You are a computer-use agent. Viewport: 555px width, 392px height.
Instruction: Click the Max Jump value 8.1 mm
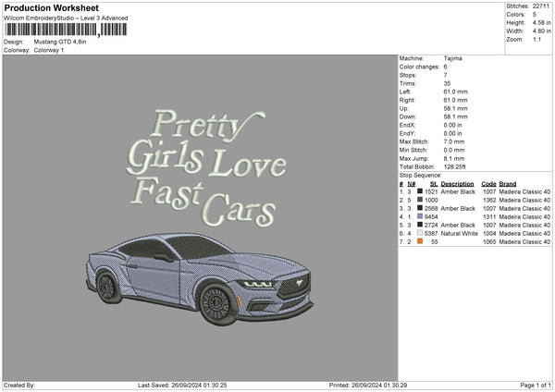point(454,158)
